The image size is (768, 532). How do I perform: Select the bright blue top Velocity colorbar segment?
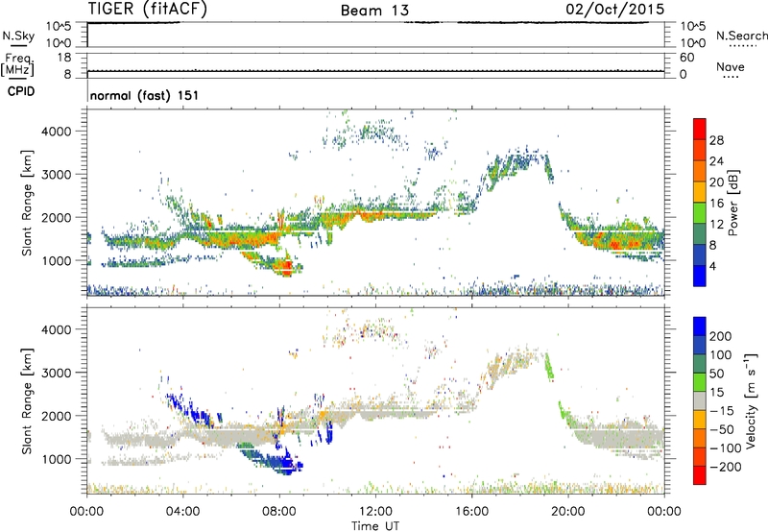700,326
